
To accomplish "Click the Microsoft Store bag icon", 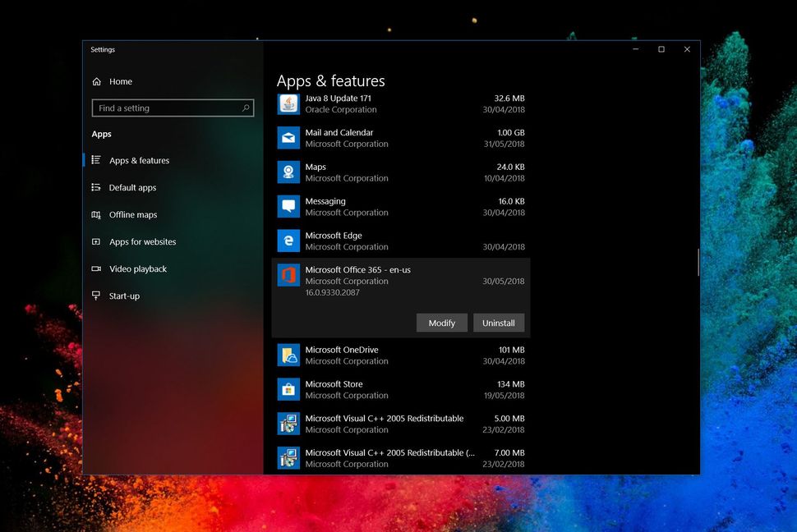I will click(288, 389).
